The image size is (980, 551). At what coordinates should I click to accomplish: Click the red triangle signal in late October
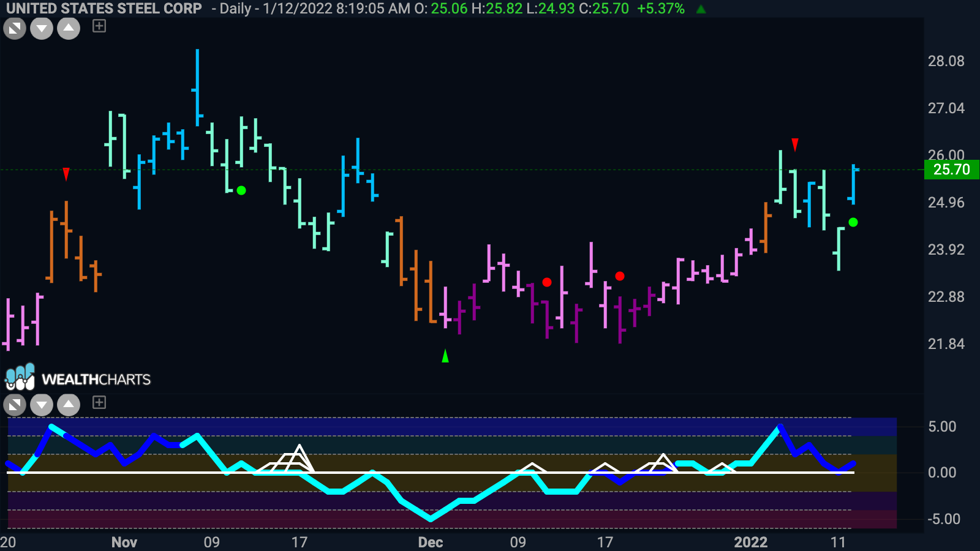66,174
